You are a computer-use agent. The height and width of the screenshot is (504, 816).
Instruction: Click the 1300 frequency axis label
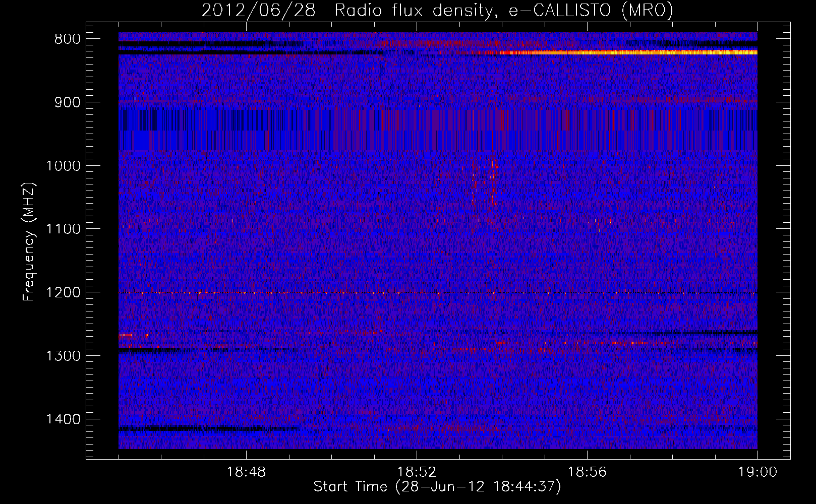point(63,356)
